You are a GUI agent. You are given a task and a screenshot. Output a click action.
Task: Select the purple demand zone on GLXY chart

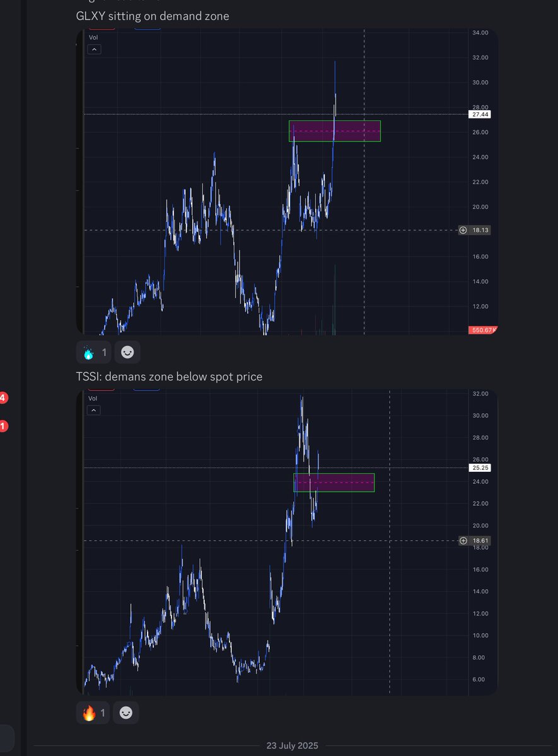coord(335,131)
